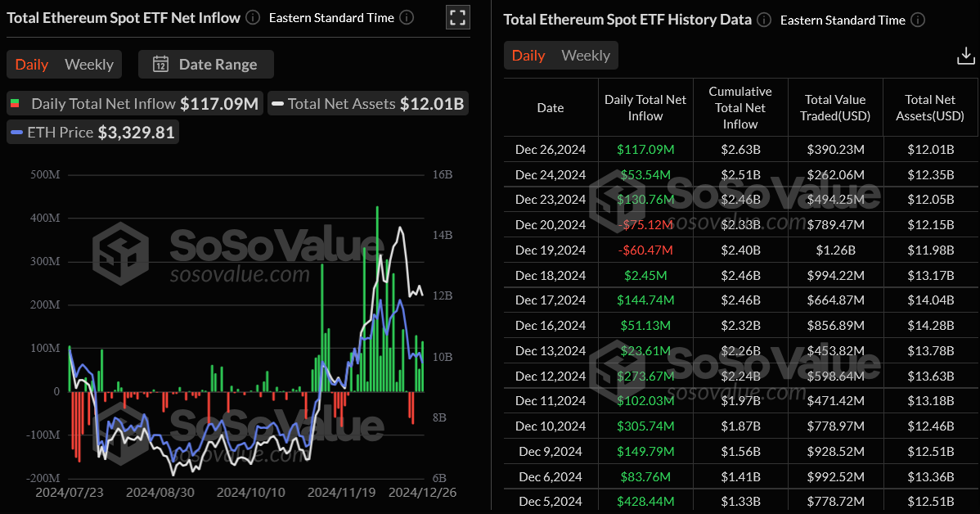Image resolution: width=980 pixels, height=514 pixels.
Task: Click the Dec 16,2024 date cell
Action: pos(551,325)
